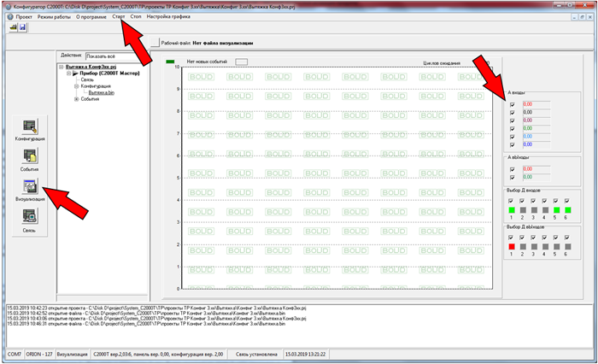Screen dimensions: 598x364
Task: Open the Конфигурация sidebar icon
Action: click(x=30, y=127)
